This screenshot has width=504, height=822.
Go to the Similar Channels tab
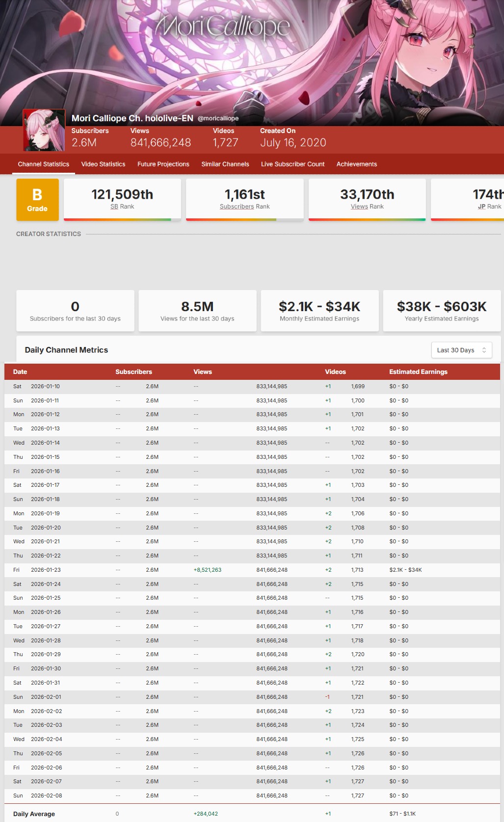click(225, 164)
